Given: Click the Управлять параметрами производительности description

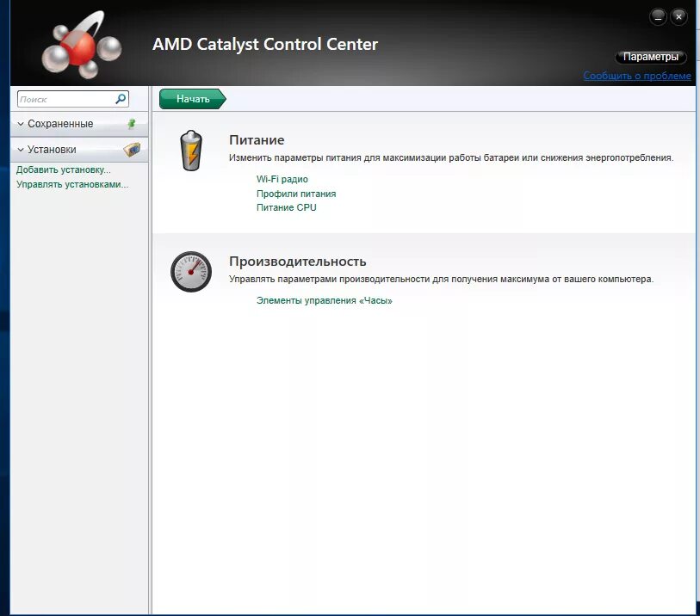Looking at the screenshot, I should coord(441,280).
